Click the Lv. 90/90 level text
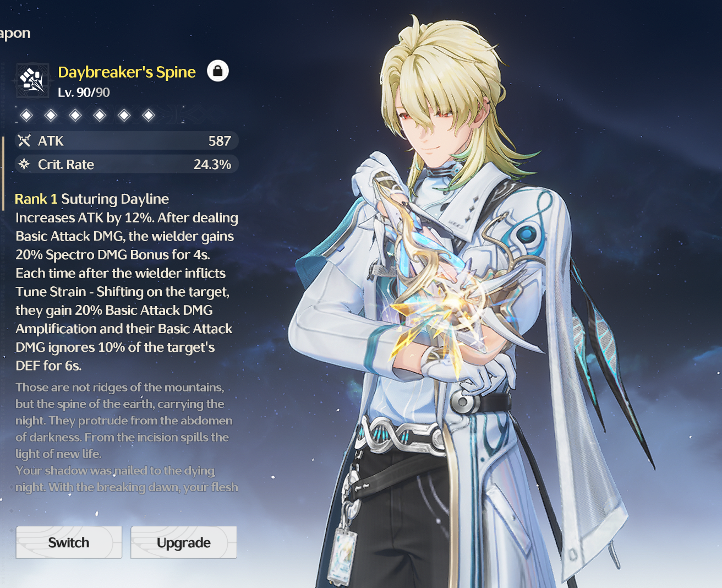This screenshot has height=588, width=722. [84, 92]
